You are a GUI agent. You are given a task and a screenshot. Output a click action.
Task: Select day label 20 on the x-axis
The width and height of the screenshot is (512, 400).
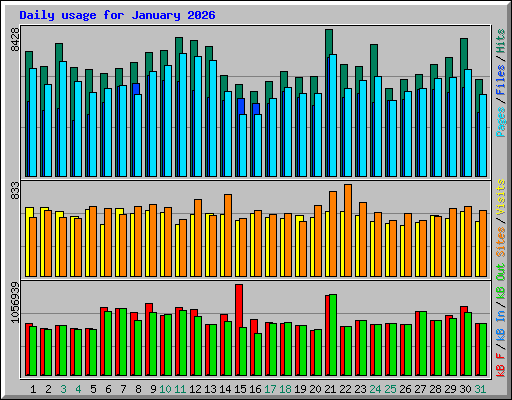[x=315, y=389]
